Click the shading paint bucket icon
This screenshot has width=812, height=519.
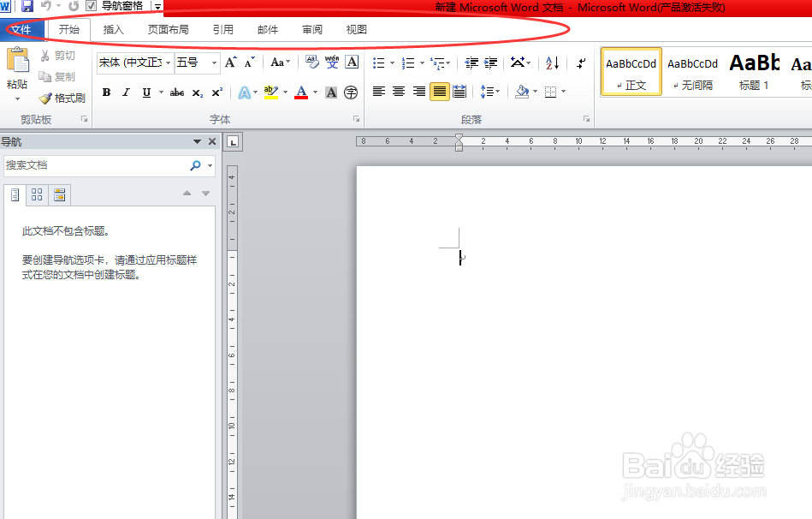[x=522, y=92]
